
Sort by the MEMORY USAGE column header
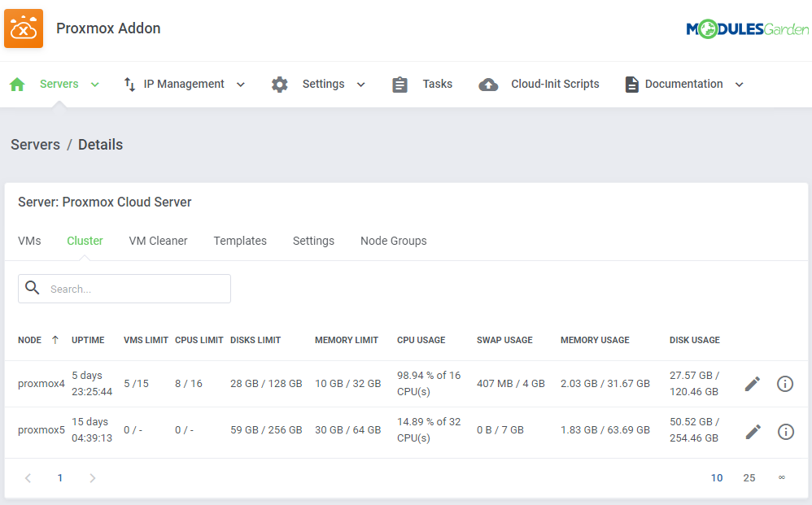[595, 340]
